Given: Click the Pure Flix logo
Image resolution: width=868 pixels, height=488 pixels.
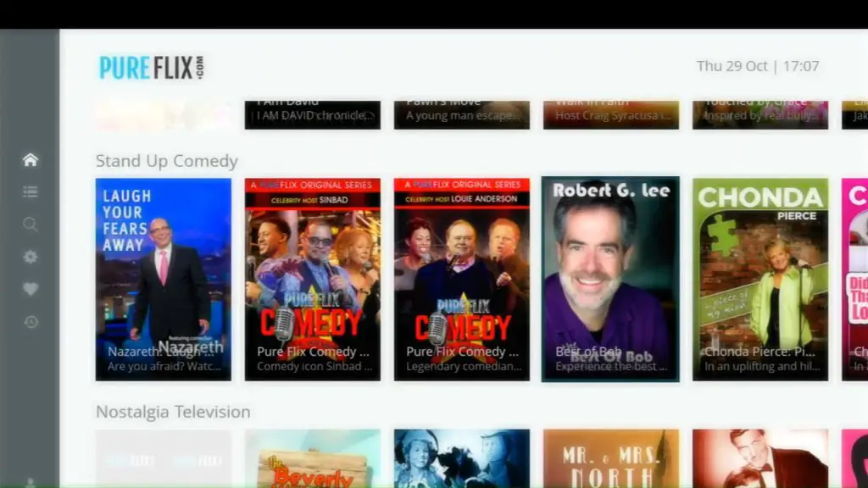Looking at the screenshot, I should tap(152, 67).
